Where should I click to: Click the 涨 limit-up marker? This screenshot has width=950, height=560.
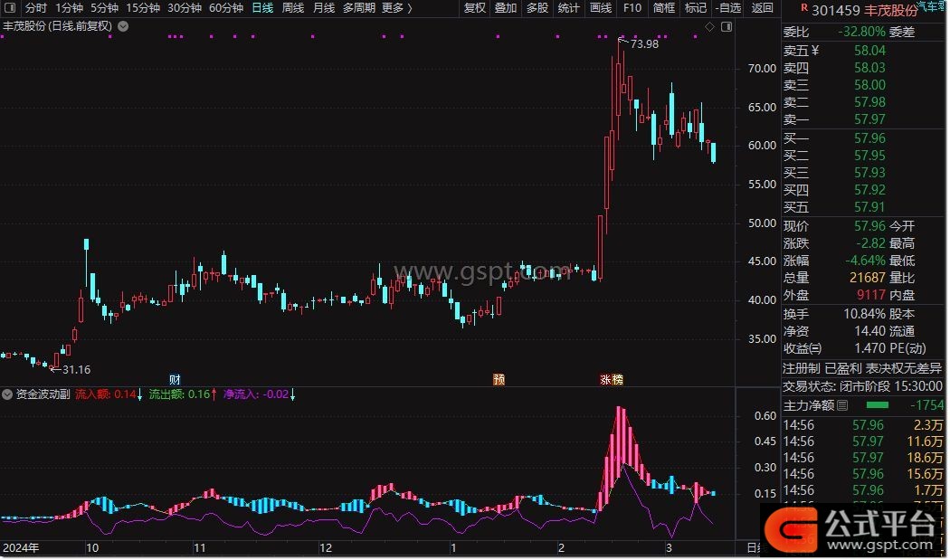(605, 380)
